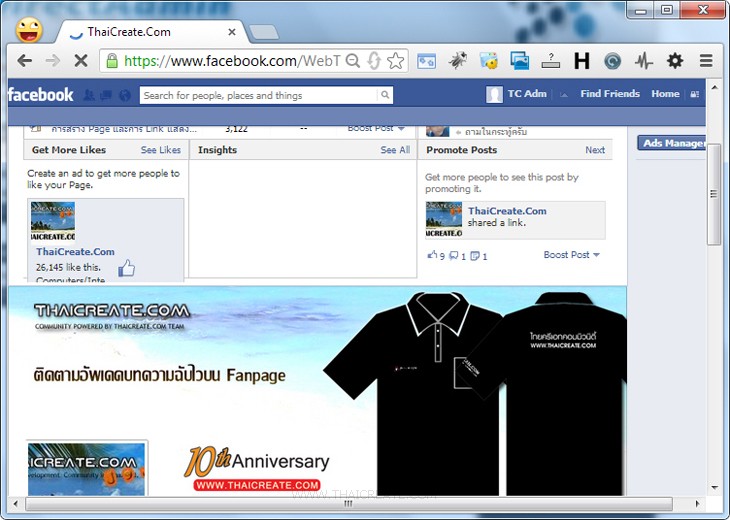Open a new browser tab

coord(264,33)
